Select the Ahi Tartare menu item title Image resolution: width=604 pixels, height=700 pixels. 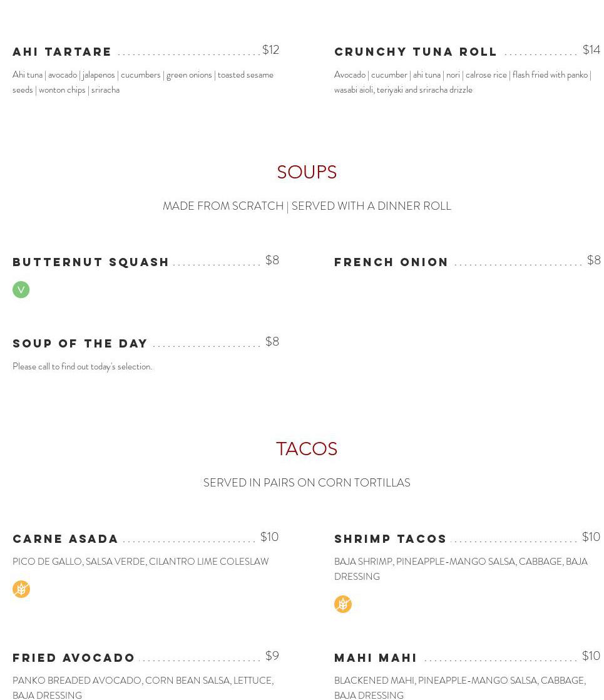62,51
